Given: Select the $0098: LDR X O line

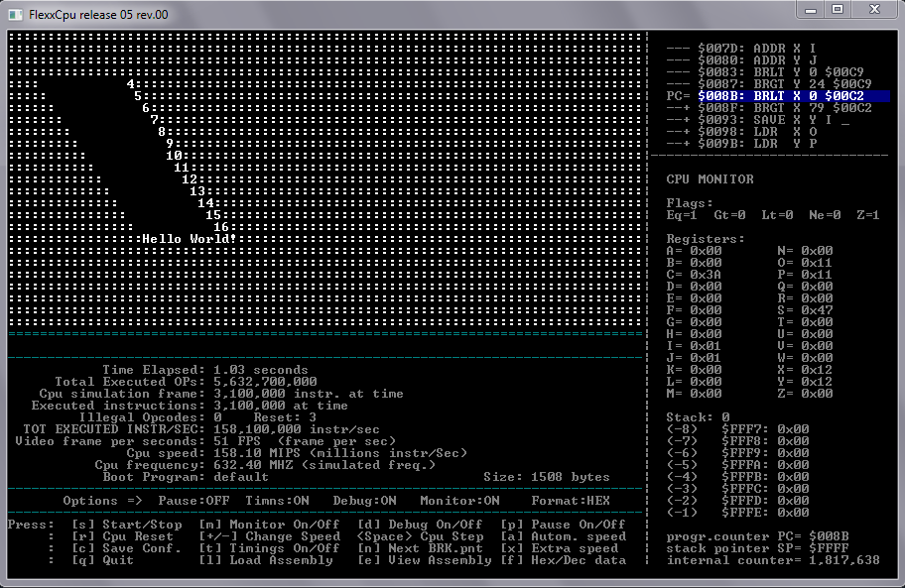Looking at the screenshot, I should coord(741,132).
